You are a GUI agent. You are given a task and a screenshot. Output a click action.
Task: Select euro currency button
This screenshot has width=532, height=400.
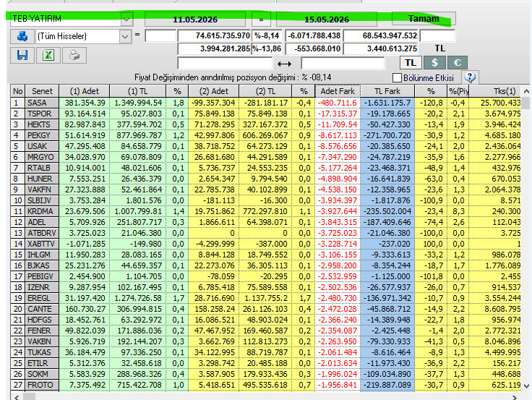point(458,63)
